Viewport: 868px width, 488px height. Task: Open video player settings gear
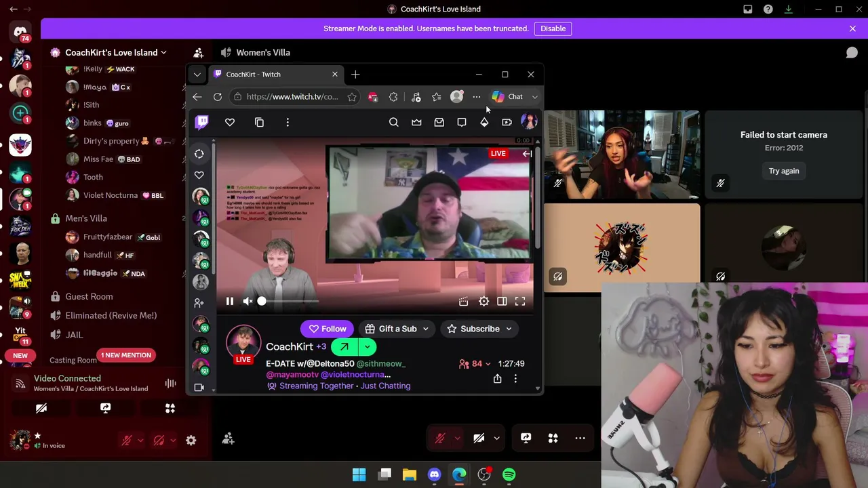click(x=484, y=302)
